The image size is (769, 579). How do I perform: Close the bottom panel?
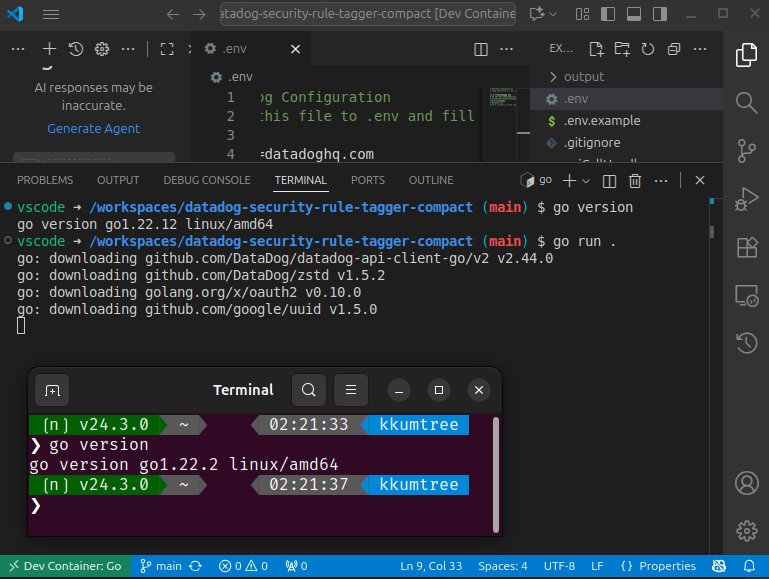[x=700, y=180]
